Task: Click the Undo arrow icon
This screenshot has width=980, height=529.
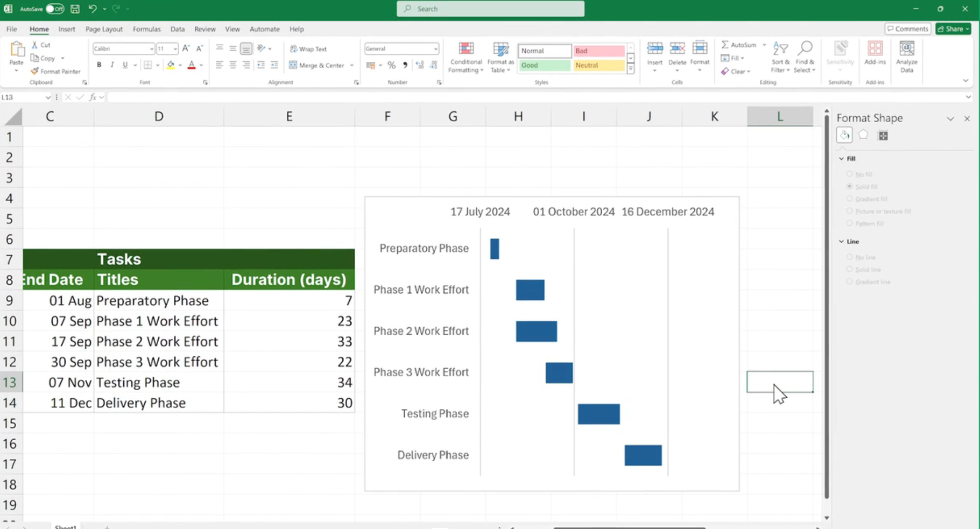Action: coord(93,9)
